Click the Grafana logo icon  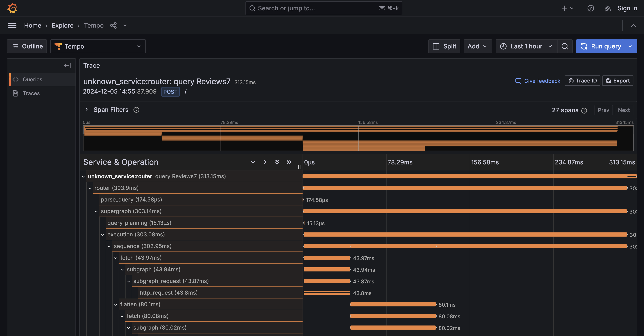pyautogui.click(x=12, y=8)
